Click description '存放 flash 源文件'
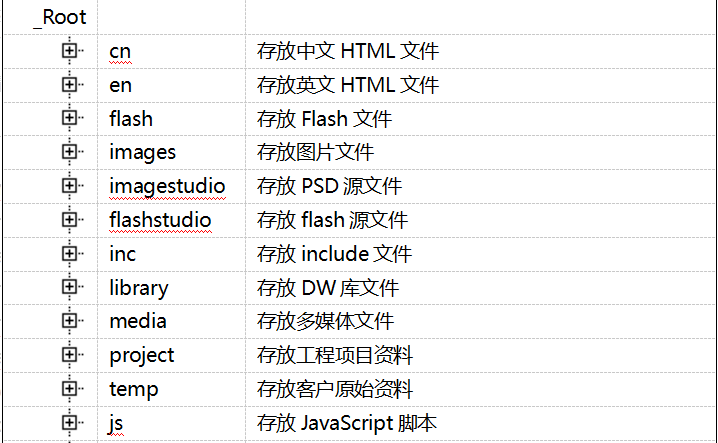Screen dimensions: 718x443 pos(332,220)
